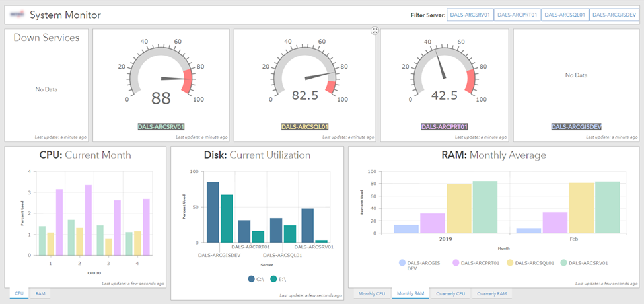Click the 2019 axis label in the RAM chart
The width and height of the screenshot is (644, 304).
click(x=446, y=239)
